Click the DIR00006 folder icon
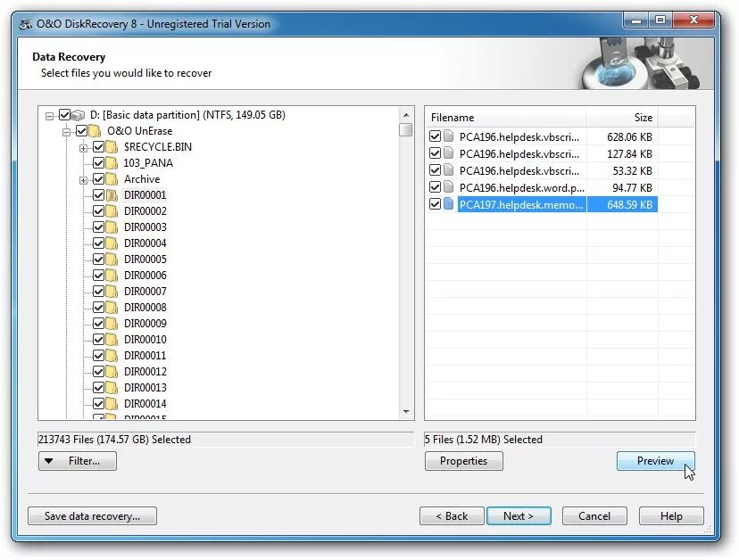 pyautogui.click(x=112, y=275)
